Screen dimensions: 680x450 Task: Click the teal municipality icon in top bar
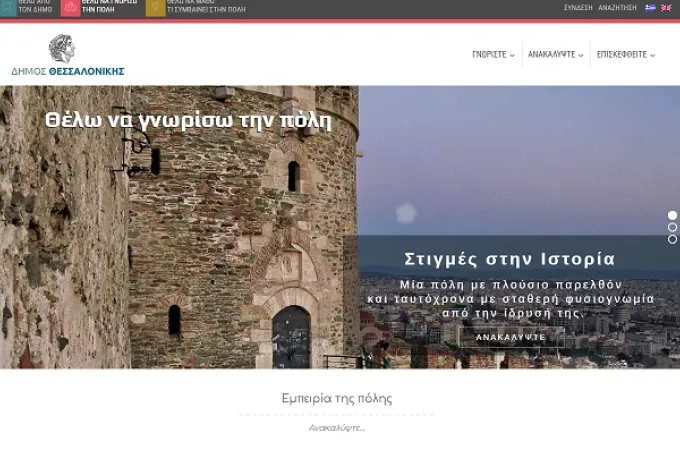coord(8,8)
